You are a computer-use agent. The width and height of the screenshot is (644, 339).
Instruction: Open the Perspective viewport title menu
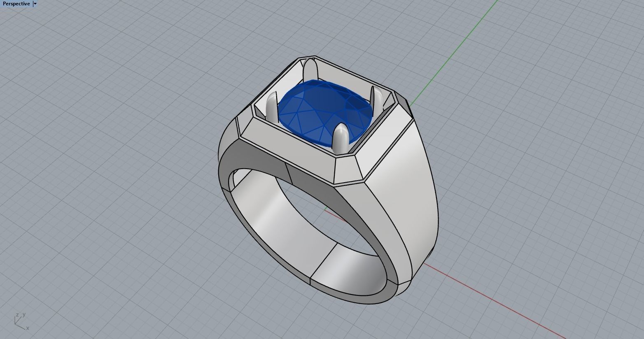(16, 4)
